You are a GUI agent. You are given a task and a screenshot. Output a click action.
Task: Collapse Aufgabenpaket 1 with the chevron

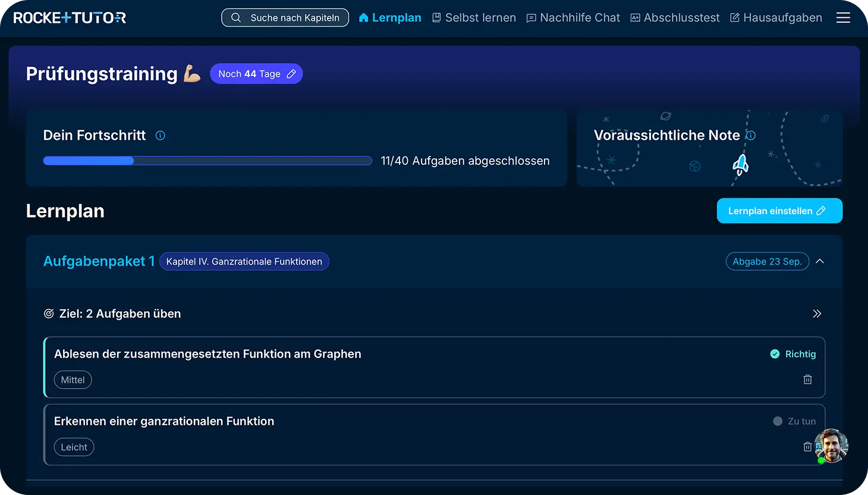[x=820, y=261]
